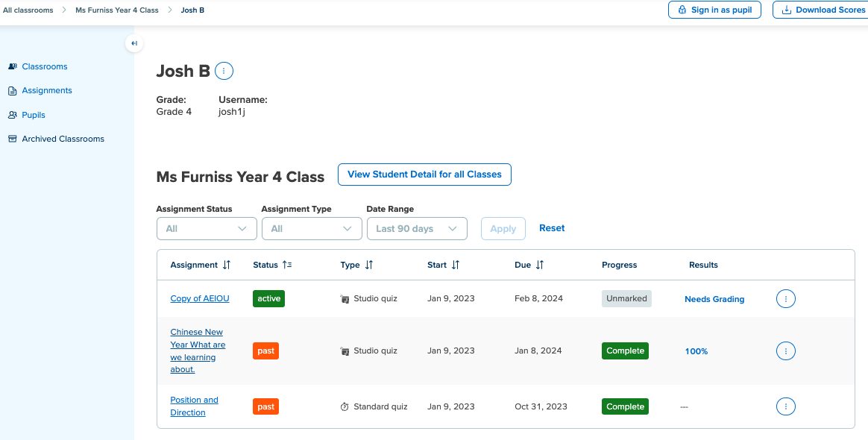Sort table by Status icon
Viewport: 868px width, 440px height.
click(x=287, y=265)
